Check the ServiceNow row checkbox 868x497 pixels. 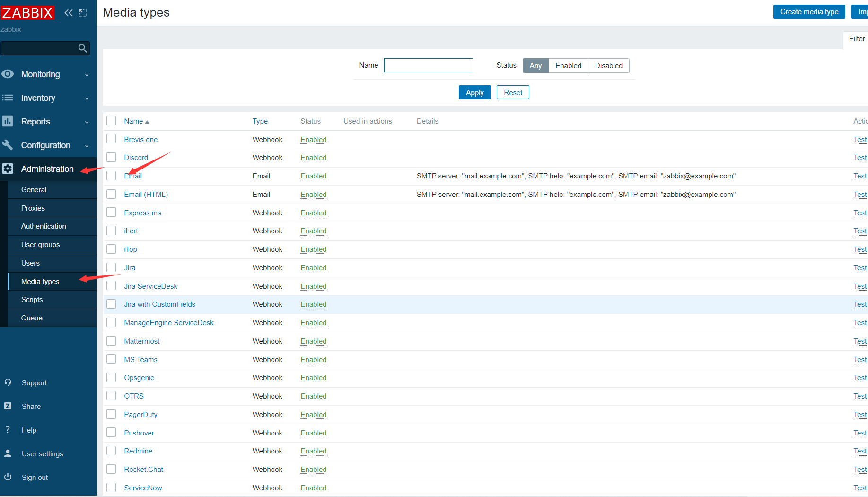[111, 488]
